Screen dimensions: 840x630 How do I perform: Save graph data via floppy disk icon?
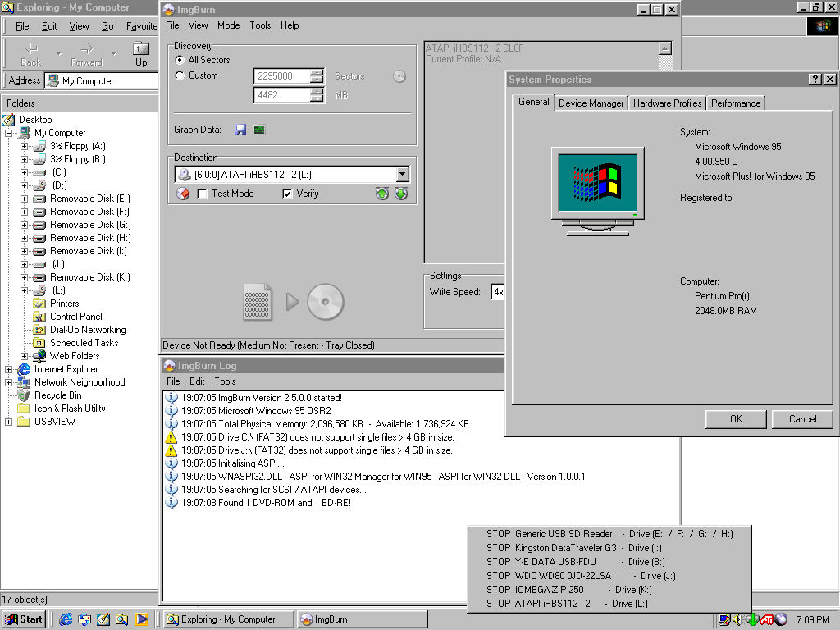240,130
